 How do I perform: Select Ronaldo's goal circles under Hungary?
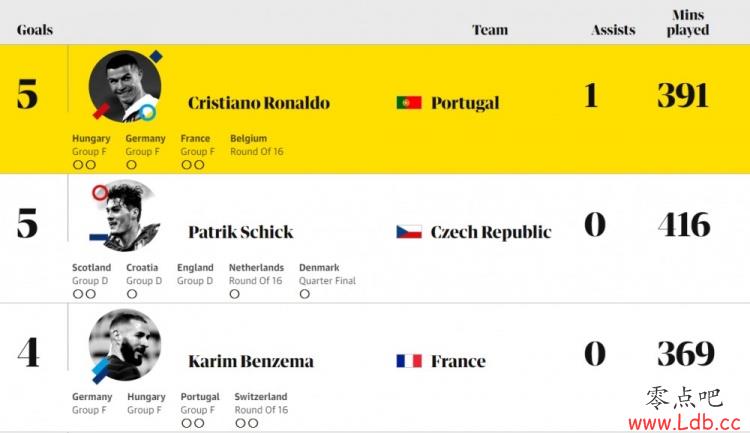[84, 165]
